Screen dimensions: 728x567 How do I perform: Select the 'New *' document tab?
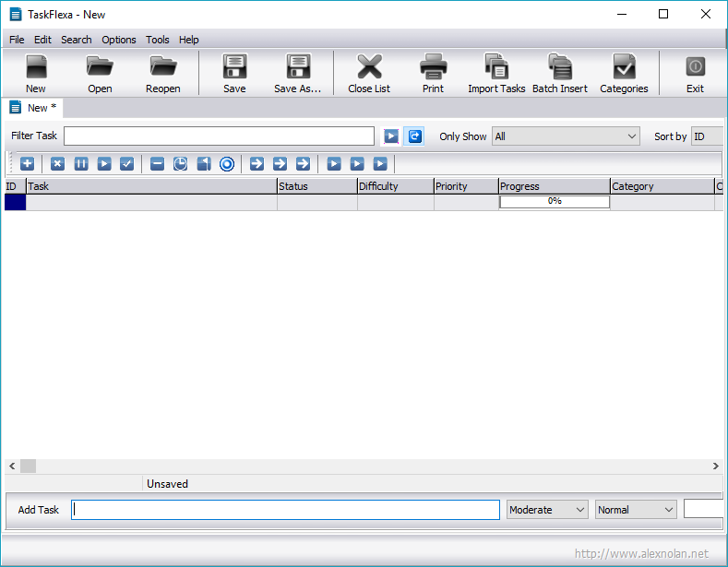tap(33, 108)
